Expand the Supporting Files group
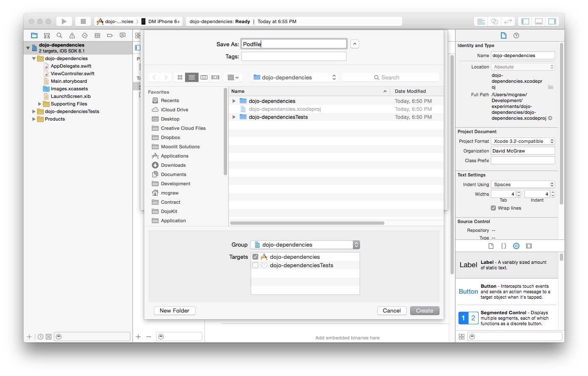The height and width of the screenshot is (376, 588). coord(40,104)
